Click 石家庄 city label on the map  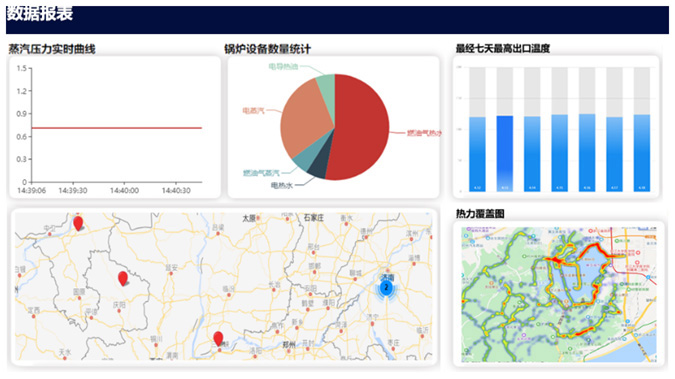[314, 218]
